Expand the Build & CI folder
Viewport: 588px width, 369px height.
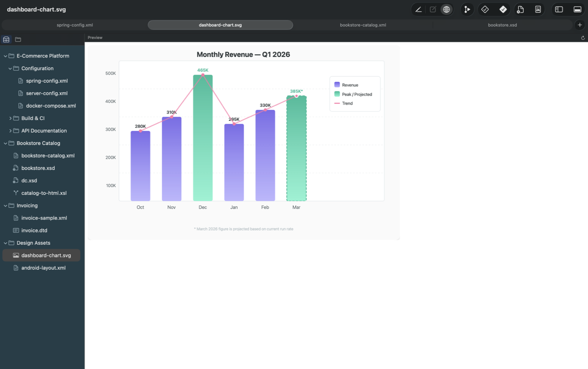[x=10, y=118]
